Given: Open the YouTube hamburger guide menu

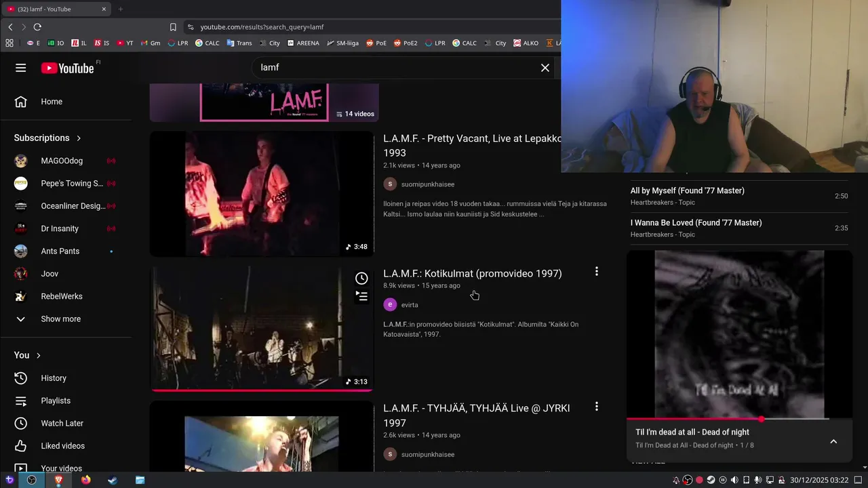Looking at the screenshot, I should point(21,68).
